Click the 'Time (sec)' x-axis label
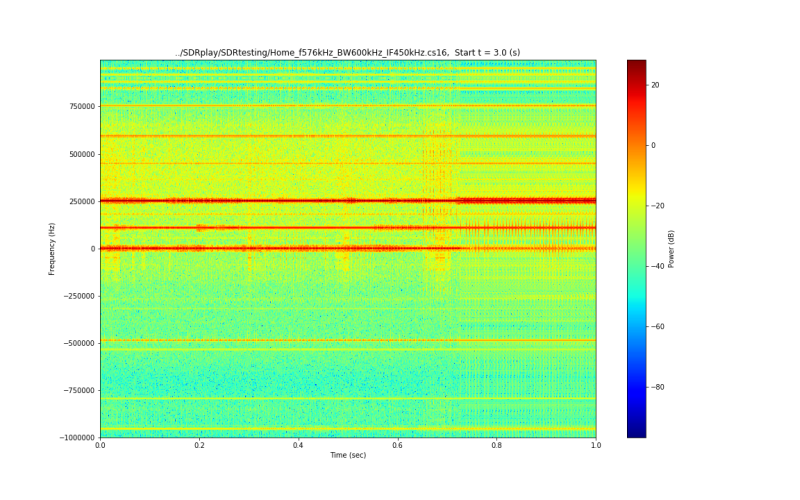 (348, 455)
